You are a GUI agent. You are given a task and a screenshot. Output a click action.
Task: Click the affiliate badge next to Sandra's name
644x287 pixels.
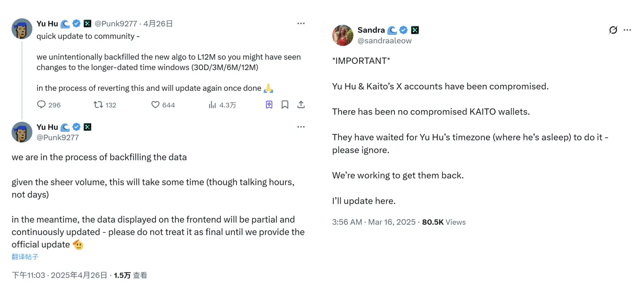tap(415, 30)
